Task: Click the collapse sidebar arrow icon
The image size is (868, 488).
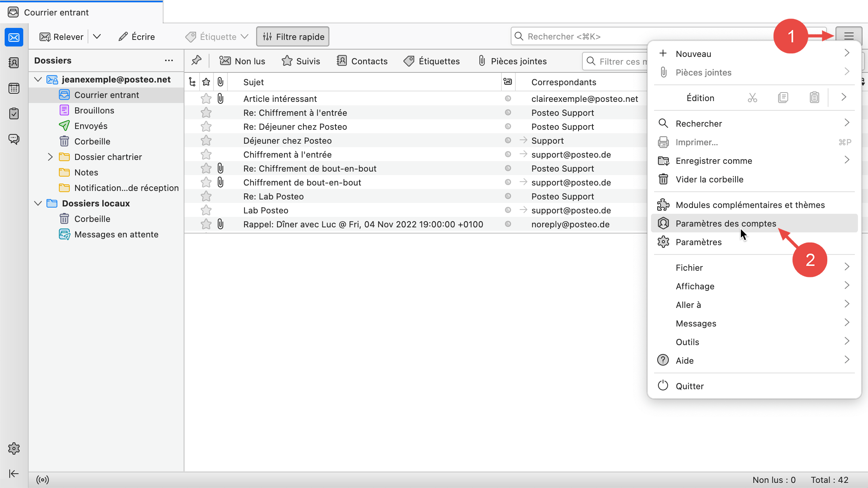Action: tap(14, 474)
